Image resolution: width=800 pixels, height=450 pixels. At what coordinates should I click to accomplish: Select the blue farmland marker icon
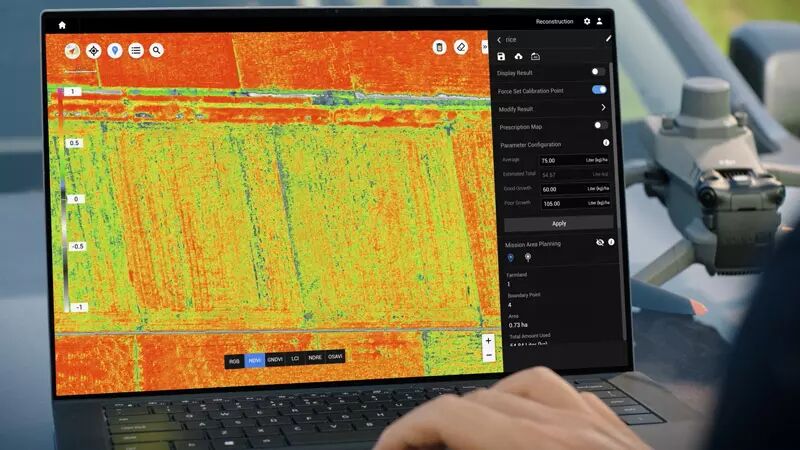click(x=511, y=258)
